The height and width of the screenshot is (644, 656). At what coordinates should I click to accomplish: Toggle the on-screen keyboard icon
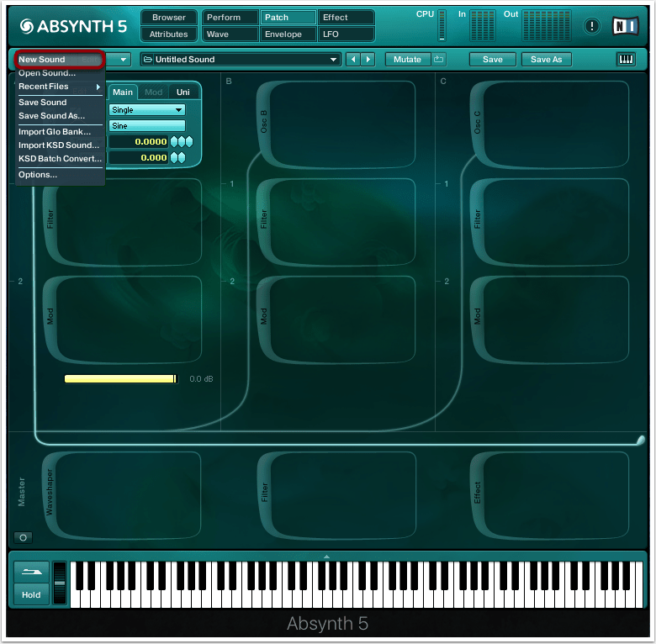click(626, 60)
